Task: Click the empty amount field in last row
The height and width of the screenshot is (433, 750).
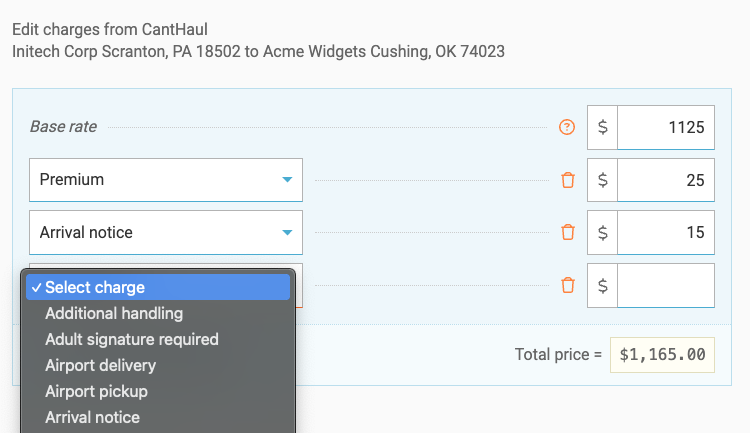Action: click(x=665, y=285)
